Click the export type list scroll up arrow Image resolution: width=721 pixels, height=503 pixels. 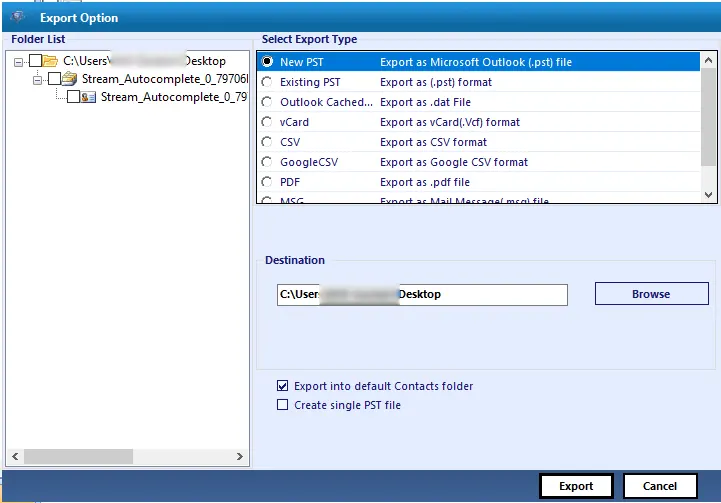[x=708, y=60]
